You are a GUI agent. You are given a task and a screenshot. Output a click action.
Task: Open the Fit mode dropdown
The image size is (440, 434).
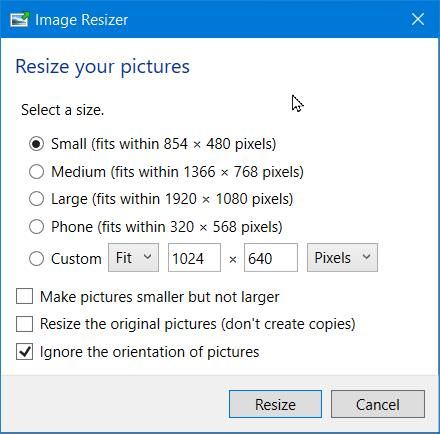point(133,258)
